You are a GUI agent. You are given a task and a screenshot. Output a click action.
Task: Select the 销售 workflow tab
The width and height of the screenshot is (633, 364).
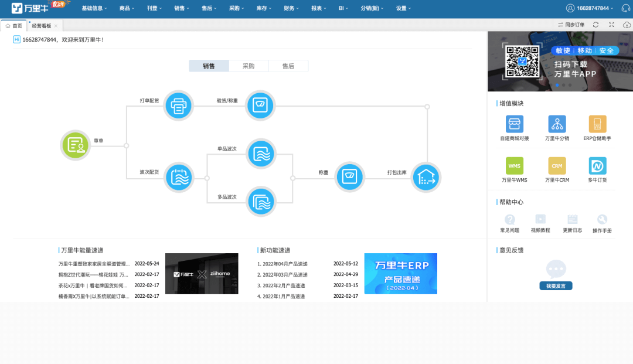tap(209, 66)
